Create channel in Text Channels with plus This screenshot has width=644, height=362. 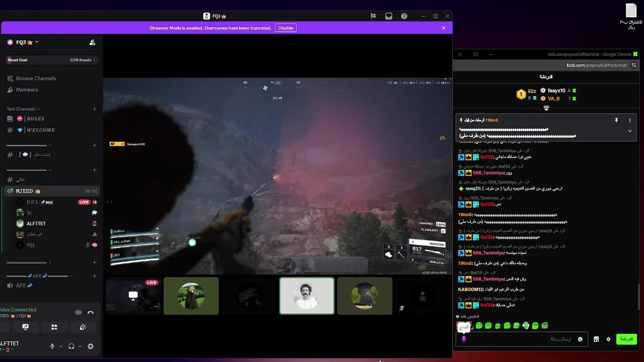point(94,109)
